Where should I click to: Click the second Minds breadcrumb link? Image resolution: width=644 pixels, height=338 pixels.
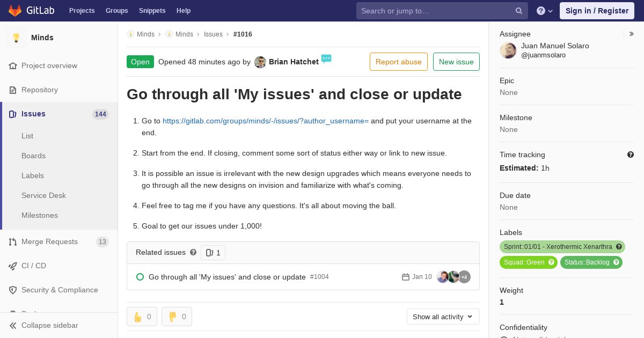(x=184, y=34)
